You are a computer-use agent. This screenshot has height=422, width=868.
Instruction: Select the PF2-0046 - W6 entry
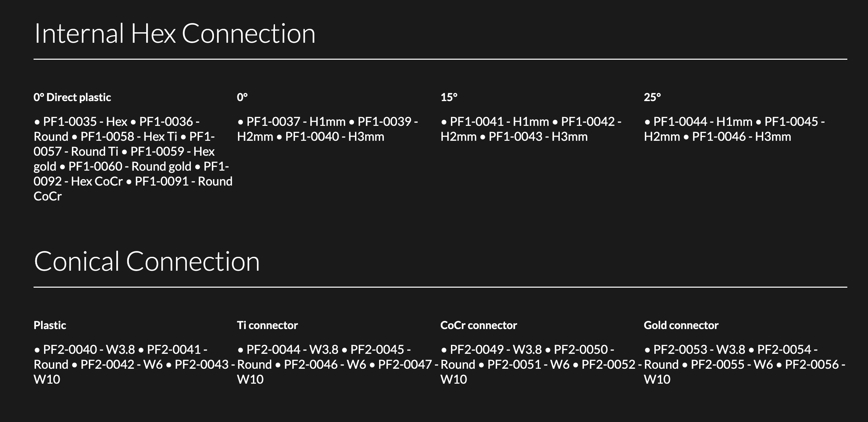(x=325, y=364)
